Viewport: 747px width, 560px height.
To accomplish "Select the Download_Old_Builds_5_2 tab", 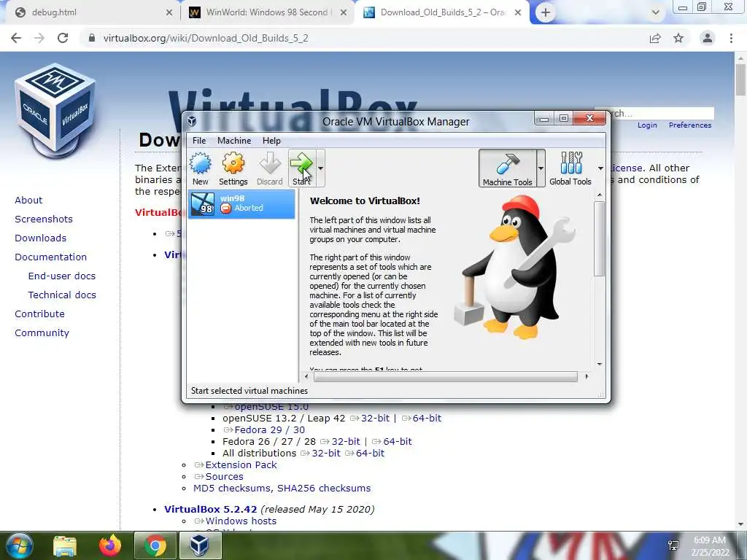I will click(x=441, y=12).
